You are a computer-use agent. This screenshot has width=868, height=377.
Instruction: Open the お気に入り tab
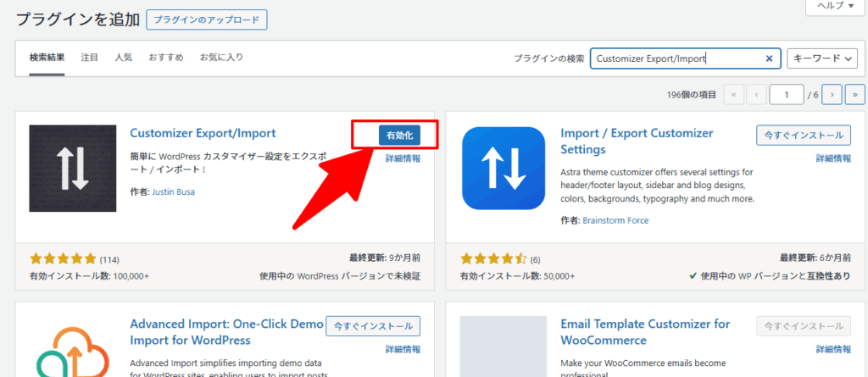click(221, 58)
